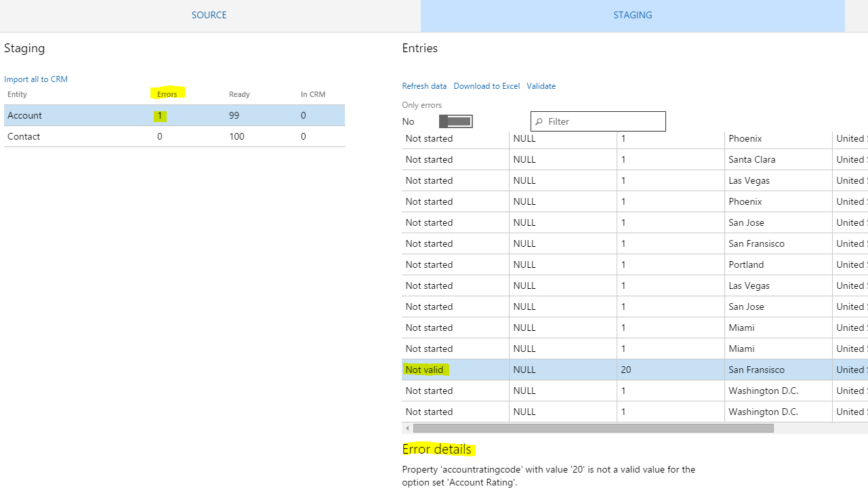Sort by the Ready column header
868x495 pixels.
(239, 94)
